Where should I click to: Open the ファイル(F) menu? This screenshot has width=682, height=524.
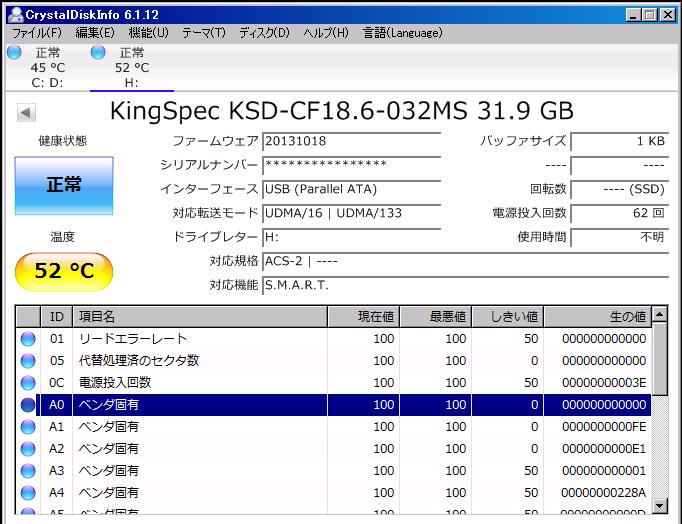pos(37,33)
